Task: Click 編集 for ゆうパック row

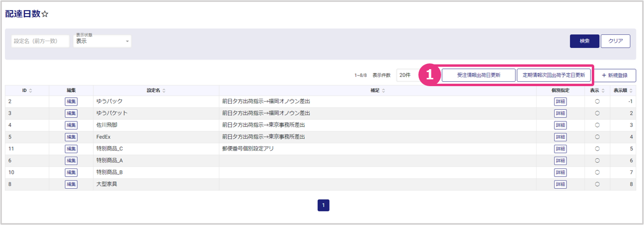Action: point(71,102)
